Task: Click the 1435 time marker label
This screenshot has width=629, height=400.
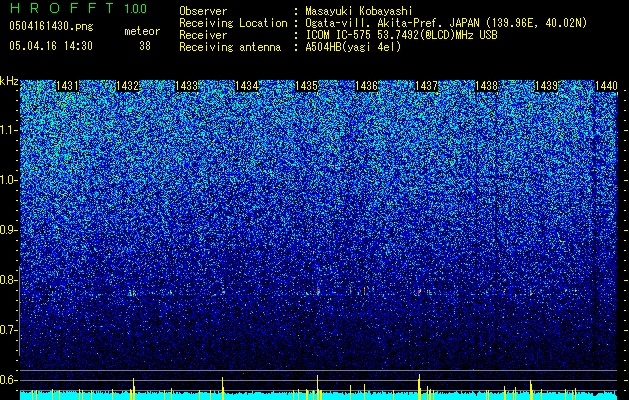Action: [x=306, y=86]
